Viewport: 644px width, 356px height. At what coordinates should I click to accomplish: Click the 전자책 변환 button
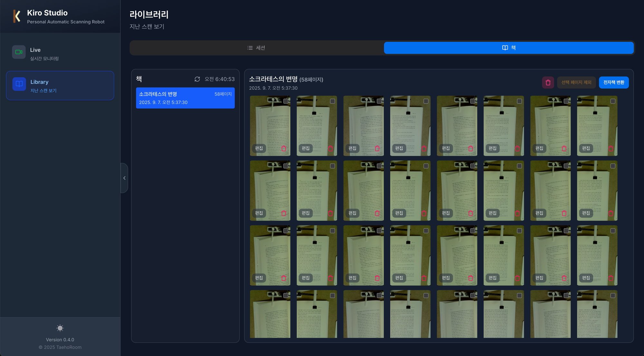[x=613, y=82]
